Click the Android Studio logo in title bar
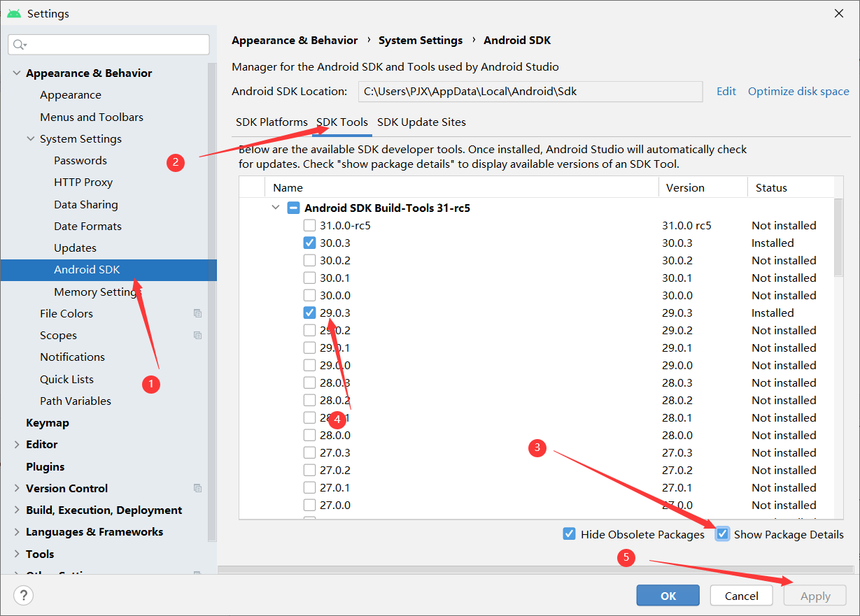860x616 pixels. pyautogui.click(x=14, y=13)
